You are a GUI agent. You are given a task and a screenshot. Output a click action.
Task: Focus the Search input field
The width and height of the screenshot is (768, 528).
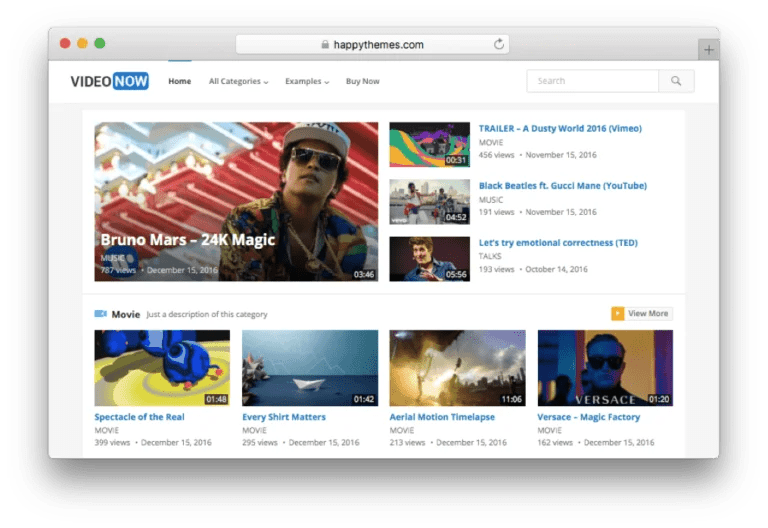[x=593, y=81]
